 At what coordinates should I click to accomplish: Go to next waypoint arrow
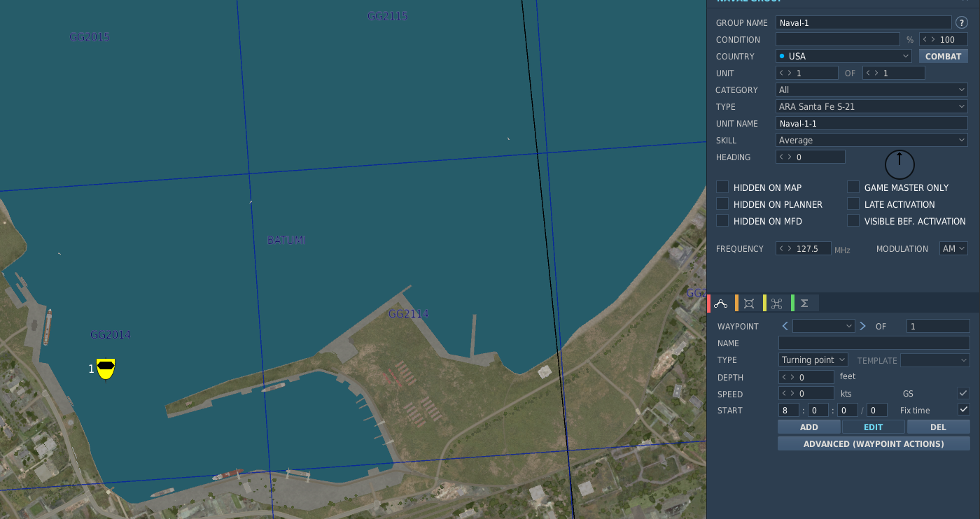(862, 326)
